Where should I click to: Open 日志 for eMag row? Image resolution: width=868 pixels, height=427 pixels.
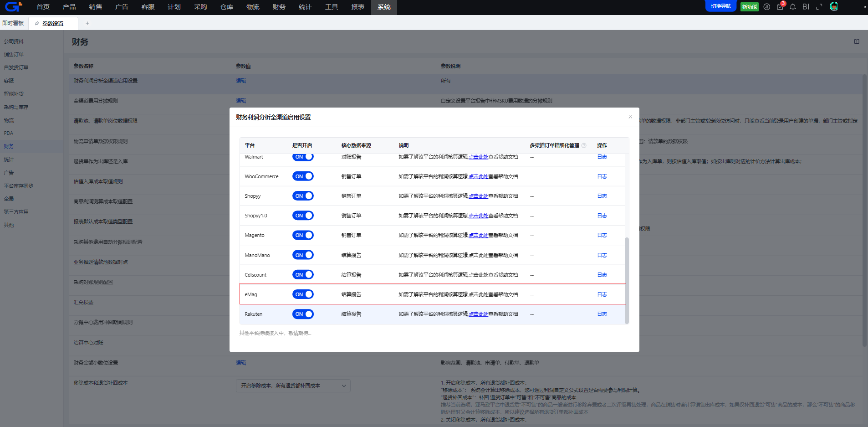point(602,294)
